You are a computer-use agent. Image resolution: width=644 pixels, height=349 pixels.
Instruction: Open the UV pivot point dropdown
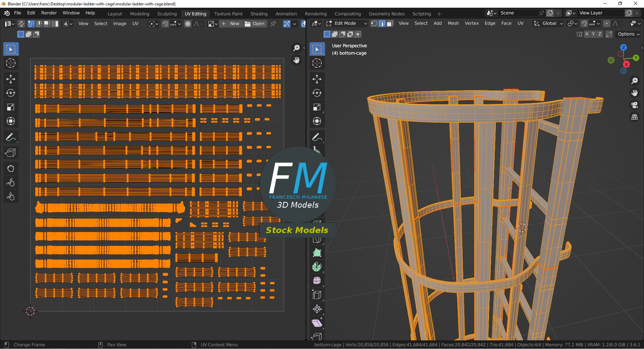(x=153, y=24)
